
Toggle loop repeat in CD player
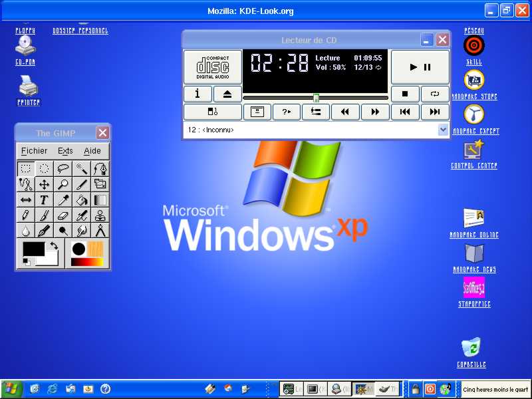435,94
